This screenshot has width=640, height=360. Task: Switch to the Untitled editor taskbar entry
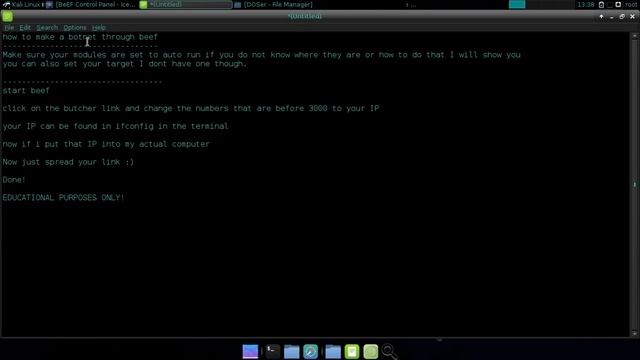[186, 4]
